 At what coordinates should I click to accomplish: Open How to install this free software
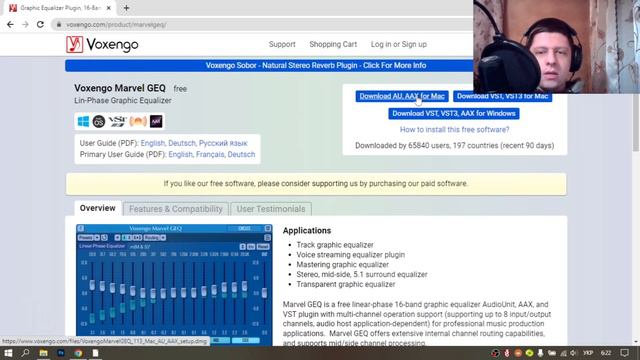[454, 129]
